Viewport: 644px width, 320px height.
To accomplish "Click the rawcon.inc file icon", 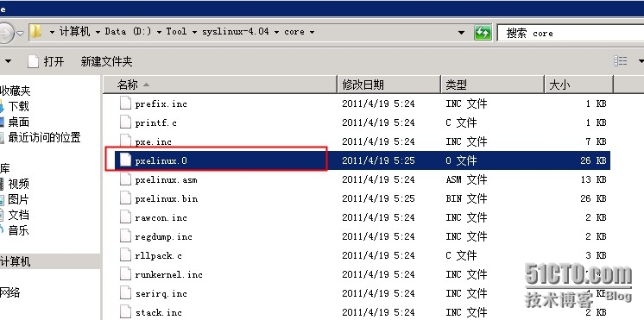I will click(x=125, y=217).
